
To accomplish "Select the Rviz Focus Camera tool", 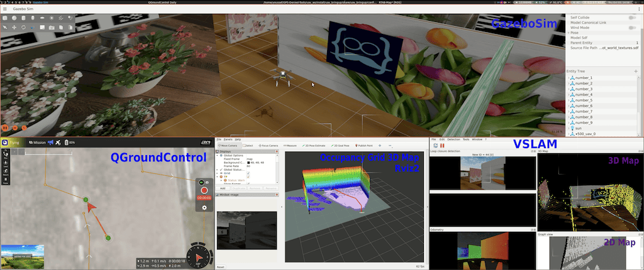I will click(268, 146).
